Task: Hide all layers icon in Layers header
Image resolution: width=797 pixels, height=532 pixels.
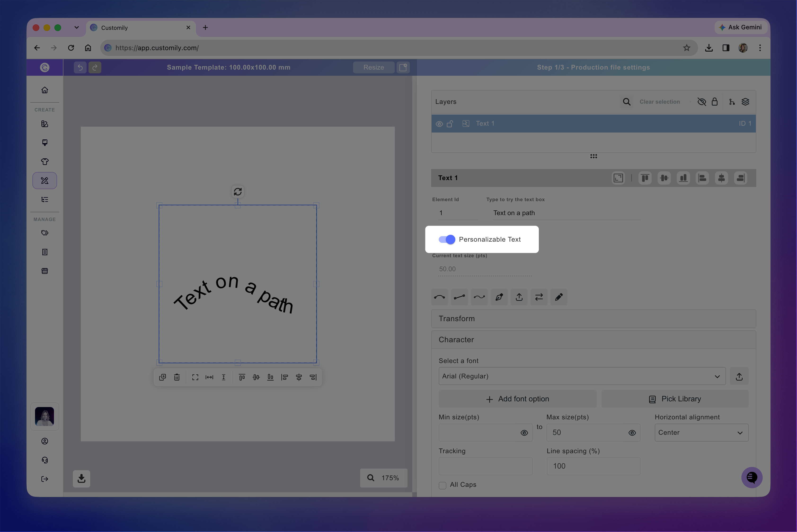Action: [702, 102]
